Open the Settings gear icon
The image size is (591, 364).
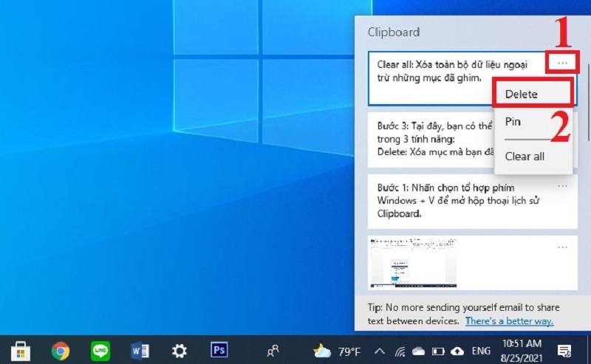[179, 350]
